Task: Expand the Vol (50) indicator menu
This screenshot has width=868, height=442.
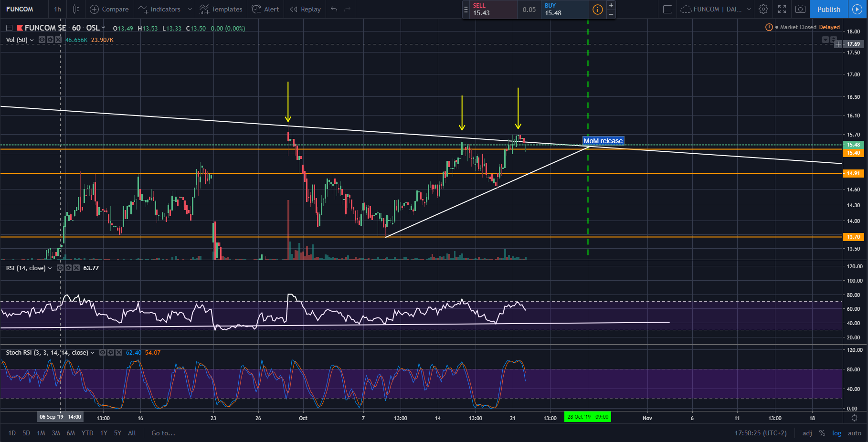Action: coord(32,40)
